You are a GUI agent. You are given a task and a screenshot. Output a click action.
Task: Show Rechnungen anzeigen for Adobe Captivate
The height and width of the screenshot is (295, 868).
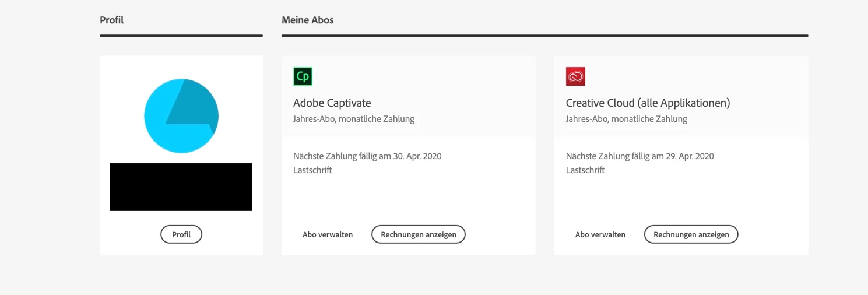click(419, 234)
